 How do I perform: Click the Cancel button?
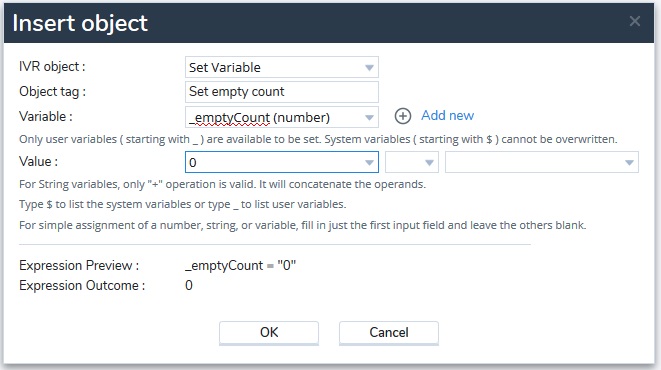click(389, 332)
